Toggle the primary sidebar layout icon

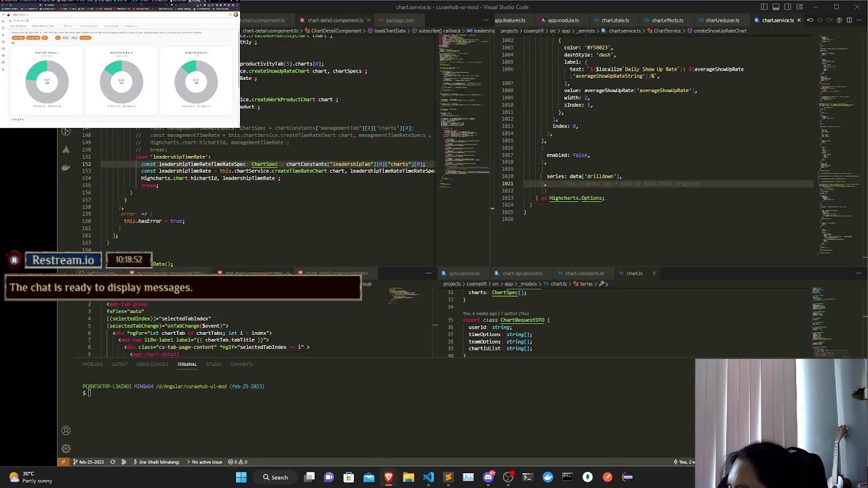click(x=764, y=7)
